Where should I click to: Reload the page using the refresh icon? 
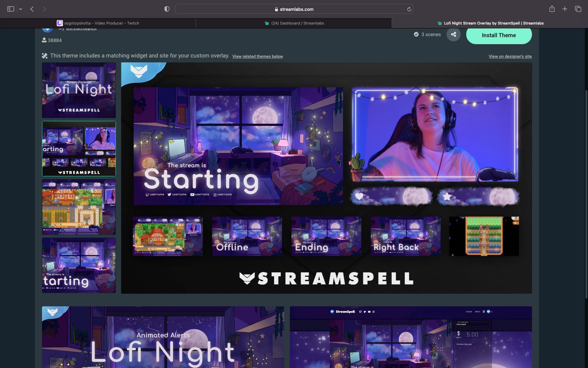409,9
